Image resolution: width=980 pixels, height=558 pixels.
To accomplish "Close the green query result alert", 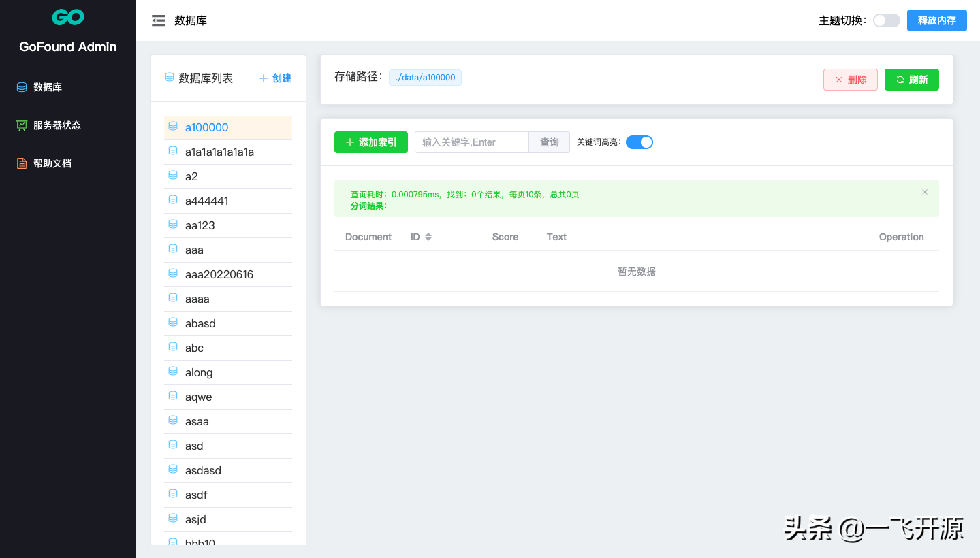I will point(925,192).
